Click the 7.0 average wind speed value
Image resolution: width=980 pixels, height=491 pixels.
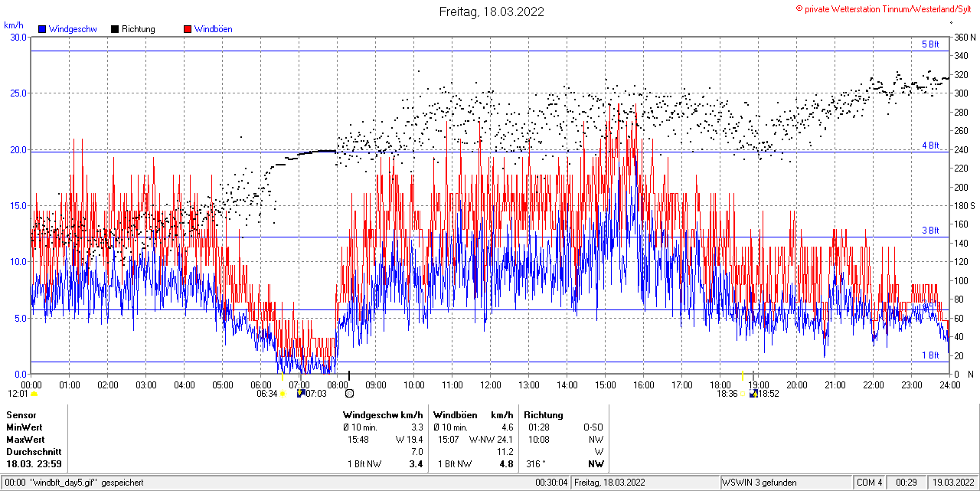pos(416,452)
